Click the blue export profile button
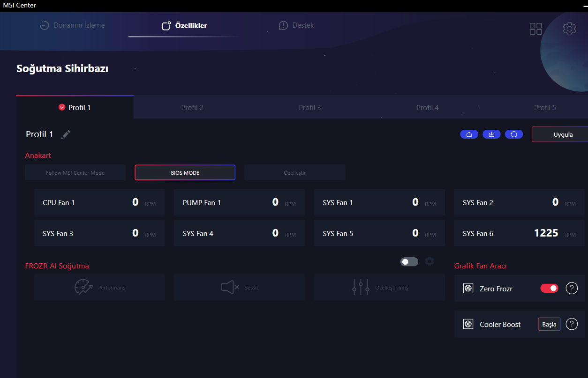588x378 pixels. (x=469, y=134)
